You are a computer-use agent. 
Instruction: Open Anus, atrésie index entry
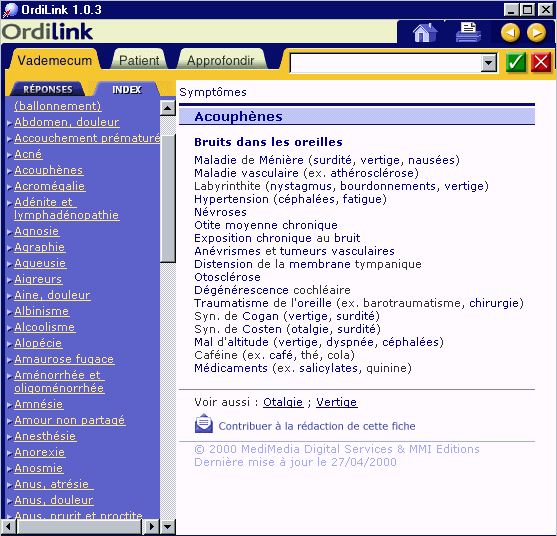tap(54, 484)
